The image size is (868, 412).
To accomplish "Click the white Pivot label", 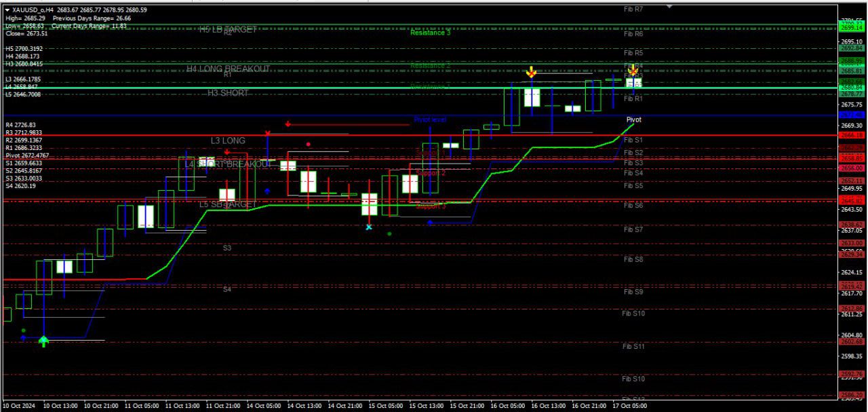I will coord(633,119).
